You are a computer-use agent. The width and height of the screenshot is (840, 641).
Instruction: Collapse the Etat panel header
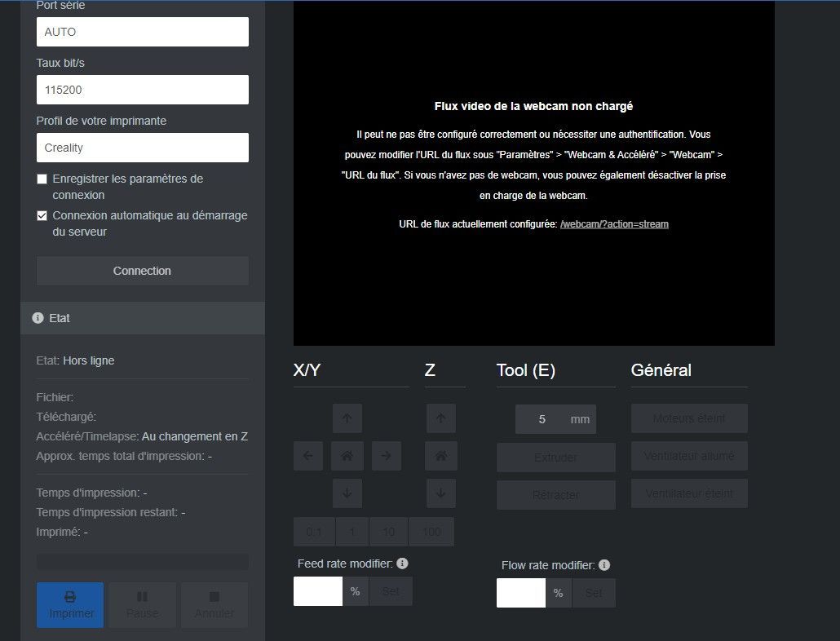[x=143, y=318]
